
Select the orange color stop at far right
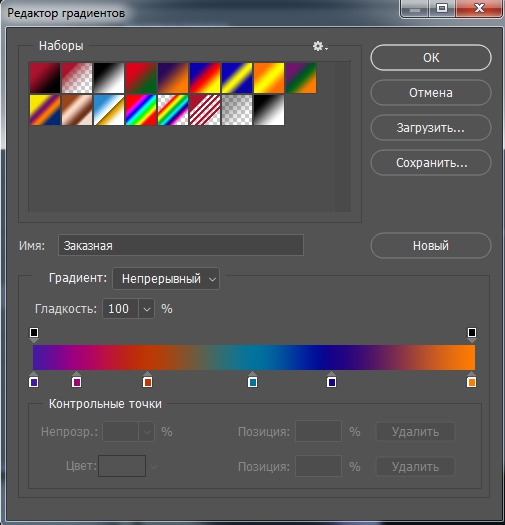472,380
